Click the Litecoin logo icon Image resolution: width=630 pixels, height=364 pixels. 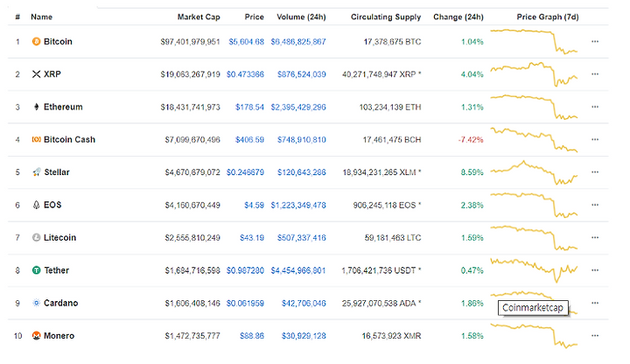point(36,237)
